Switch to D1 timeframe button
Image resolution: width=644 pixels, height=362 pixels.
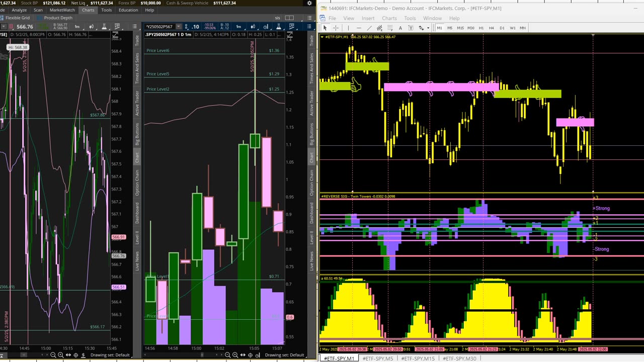(502, 28)
